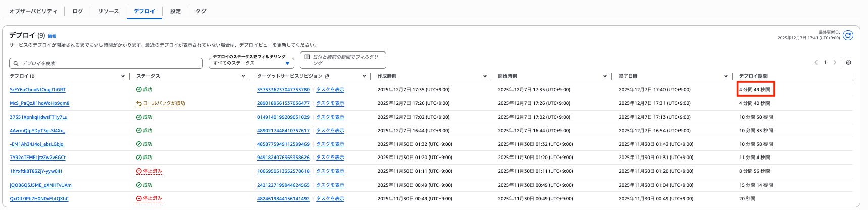
Task: Sort by ターゲットサービスリビジョン column arrow
Action: [364, 76]
